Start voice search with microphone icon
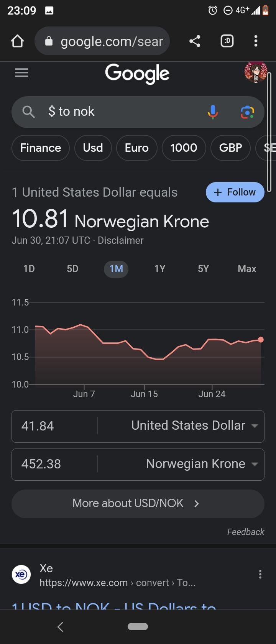Viewport: 276px width, 644px height. [213, 112]
